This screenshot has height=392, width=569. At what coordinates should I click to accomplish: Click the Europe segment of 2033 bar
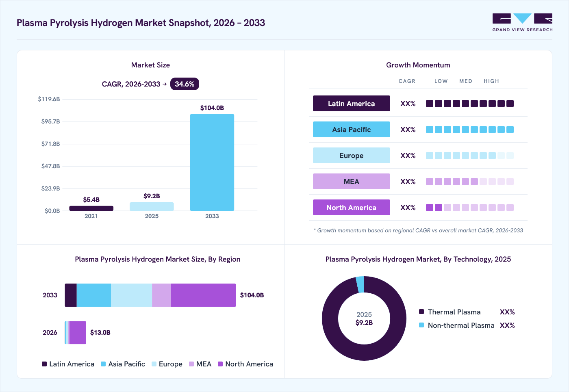click(131, 295)
